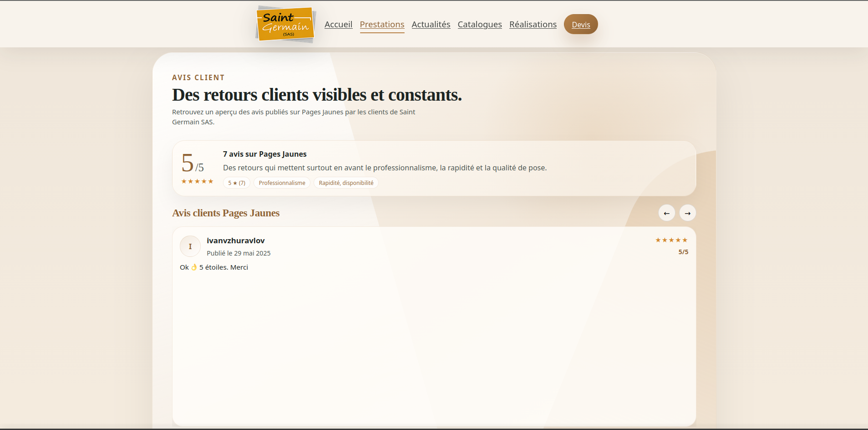Navigate to Réalisations
Screen dimensions: 868x430
[x=533, y=24]
